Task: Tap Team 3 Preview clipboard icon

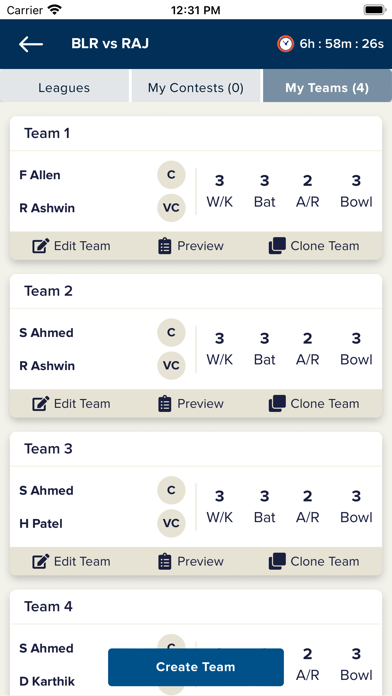Action: (x=165, y=562)
